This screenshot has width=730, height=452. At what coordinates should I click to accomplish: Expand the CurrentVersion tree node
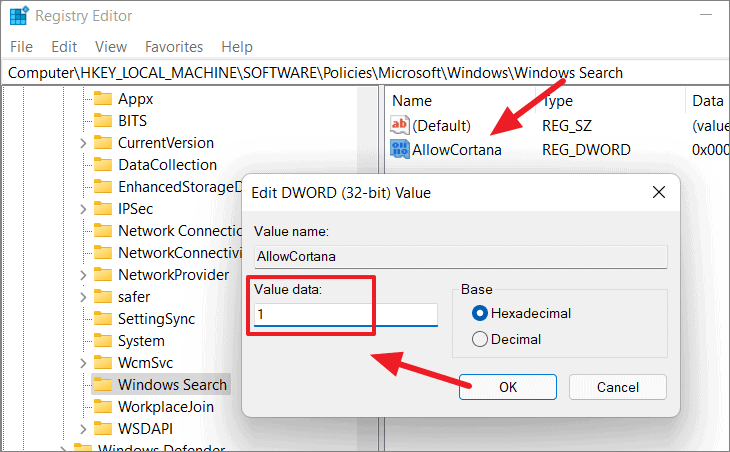click(x=83, y=143)
